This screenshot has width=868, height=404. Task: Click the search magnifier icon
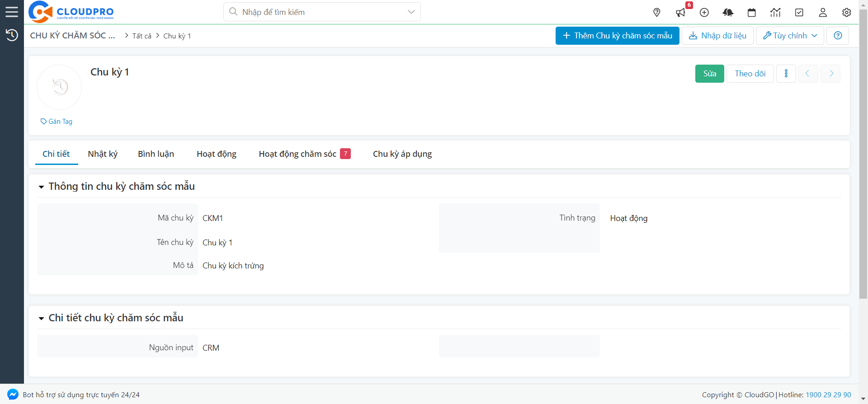tap(233, 12)
